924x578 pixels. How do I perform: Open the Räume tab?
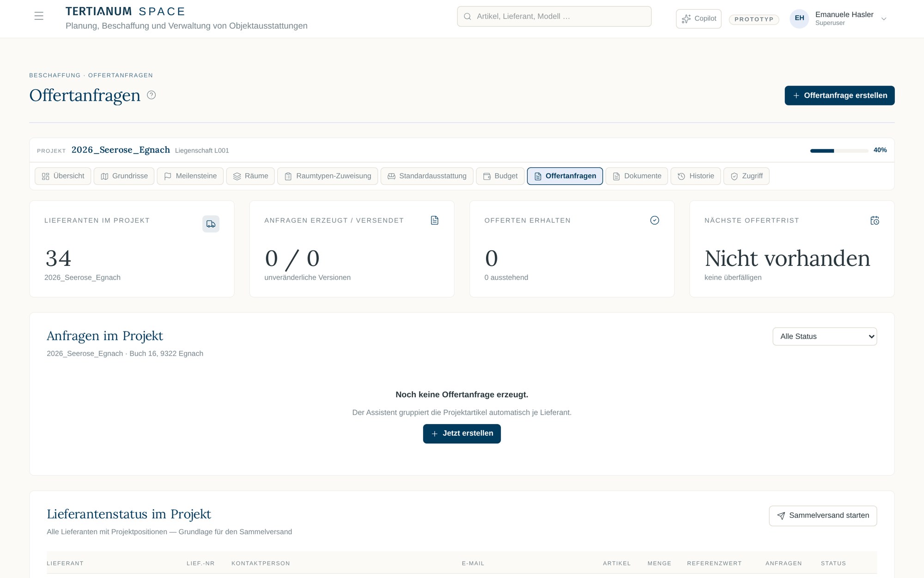pyautogui.click(x=250, y=176)
